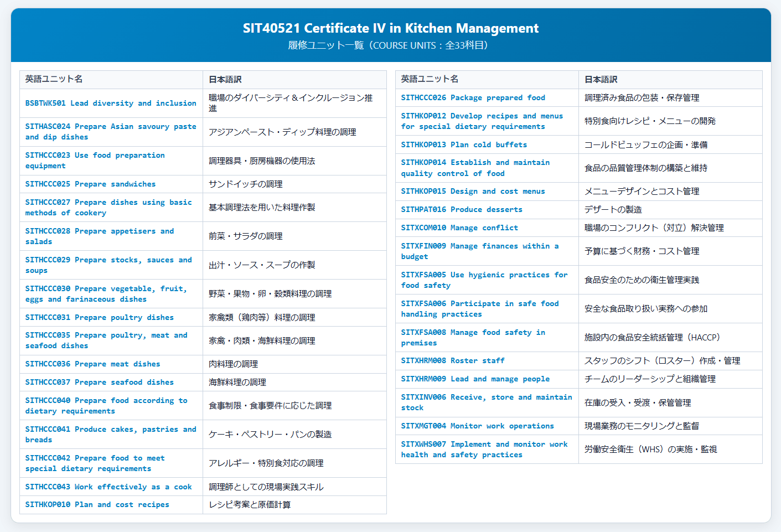Click 'SITXFIN009 Manage finances within a budget'

[480, 251]
